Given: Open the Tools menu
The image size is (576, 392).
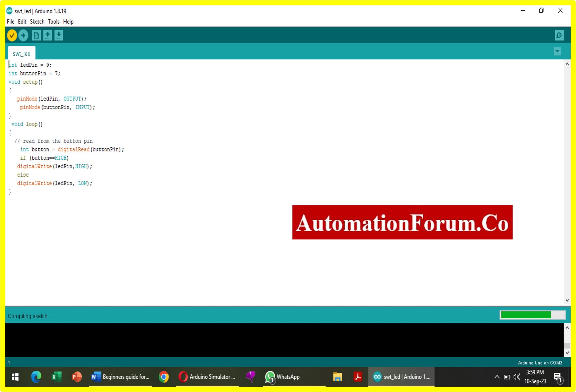Looking at the screenshot, I should click(x=54, y=22).
